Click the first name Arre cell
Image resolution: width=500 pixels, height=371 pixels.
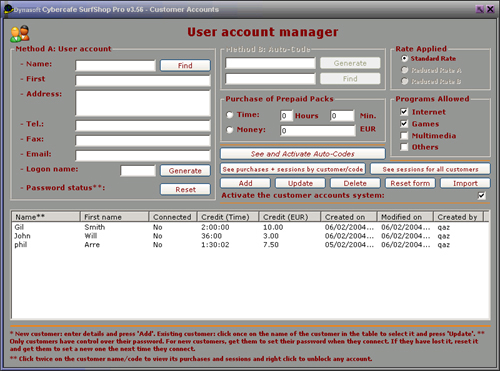(x=92, y=245)
